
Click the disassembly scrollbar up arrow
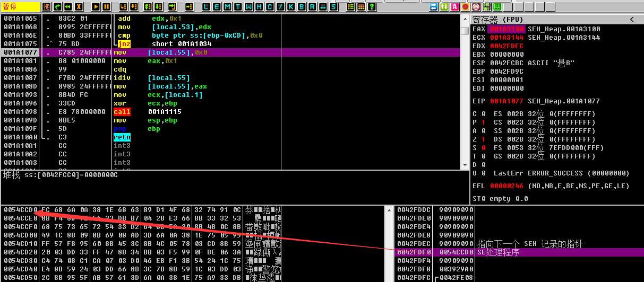465,19
